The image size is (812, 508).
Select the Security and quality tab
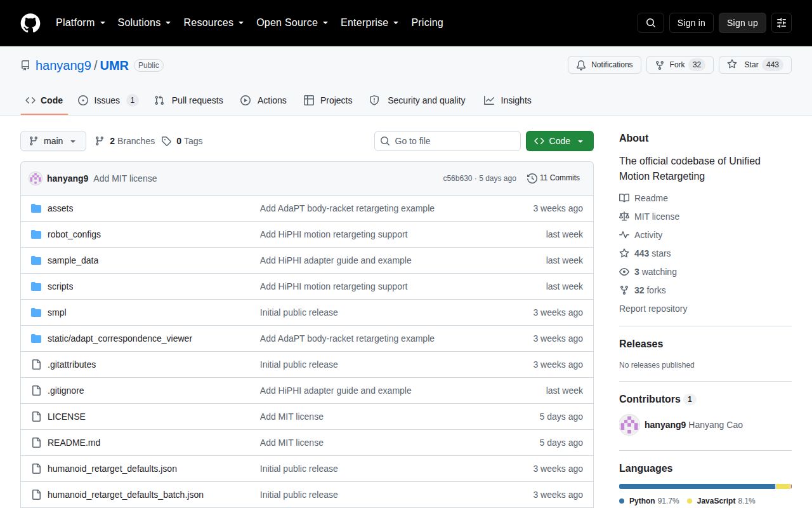click(417, 100)
